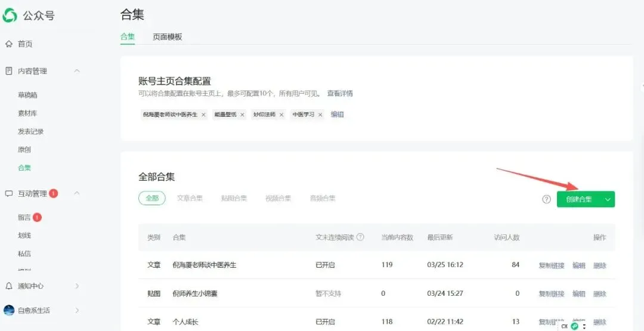Open the 创建合集 dropdown arrow
The image size is (644, 331).
pos(608,199)
